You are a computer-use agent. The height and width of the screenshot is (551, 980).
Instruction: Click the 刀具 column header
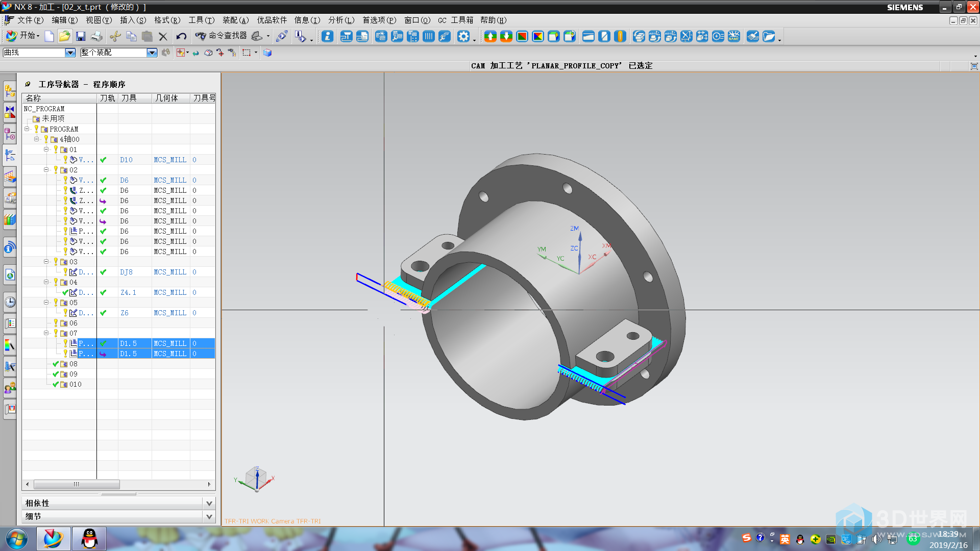(x=135, y=98)
